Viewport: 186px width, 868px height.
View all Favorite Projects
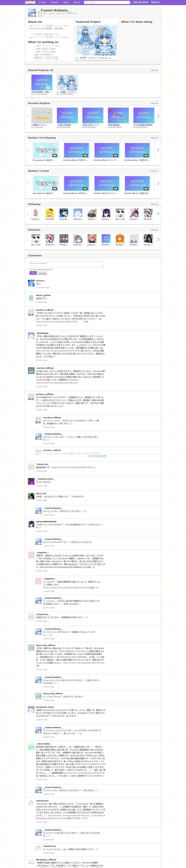[x=154, y=103]
